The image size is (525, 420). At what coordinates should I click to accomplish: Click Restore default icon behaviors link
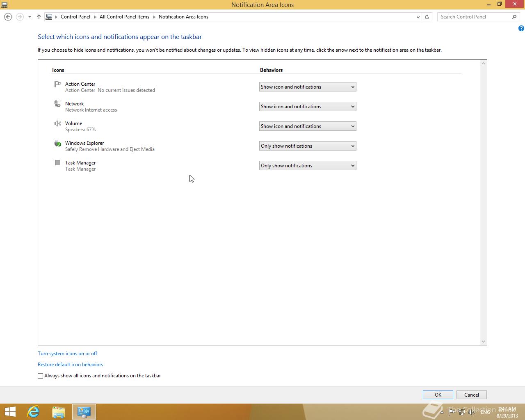(70, 365)
